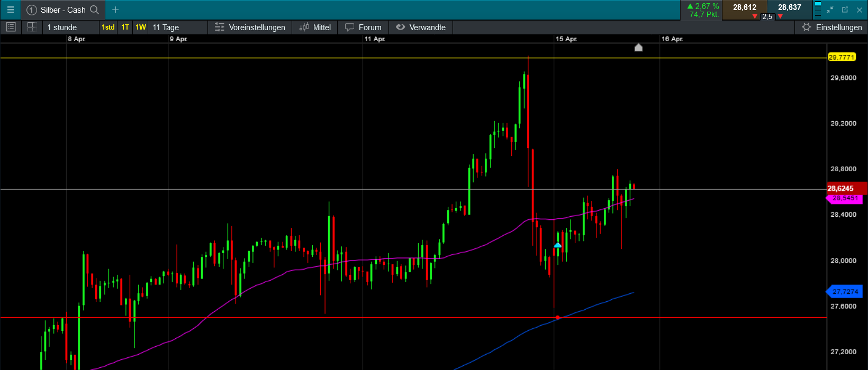This screenshot has height=370, width=868.
Task: Click the cyan sentiment bar indicator
Action: pos(818,10)
